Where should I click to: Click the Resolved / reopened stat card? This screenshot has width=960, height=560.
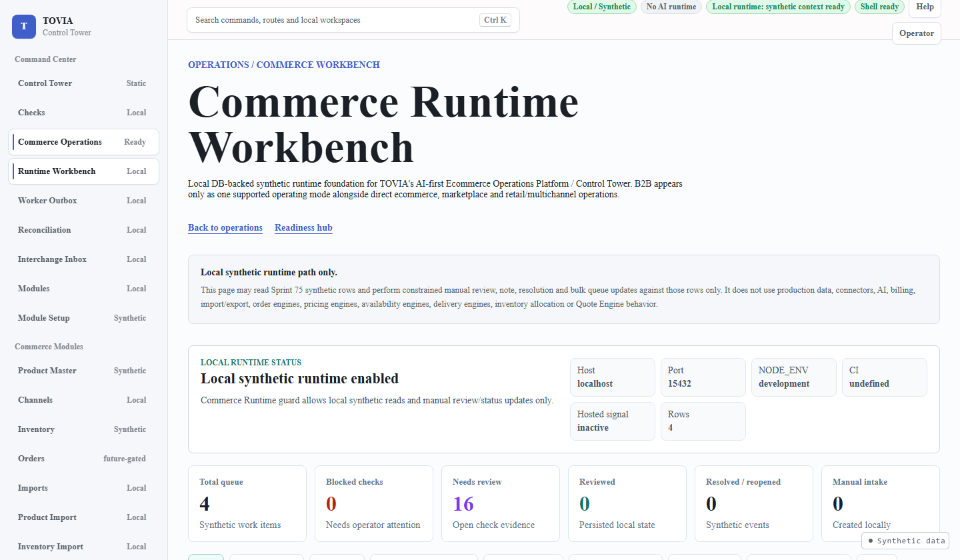point(754,503)
